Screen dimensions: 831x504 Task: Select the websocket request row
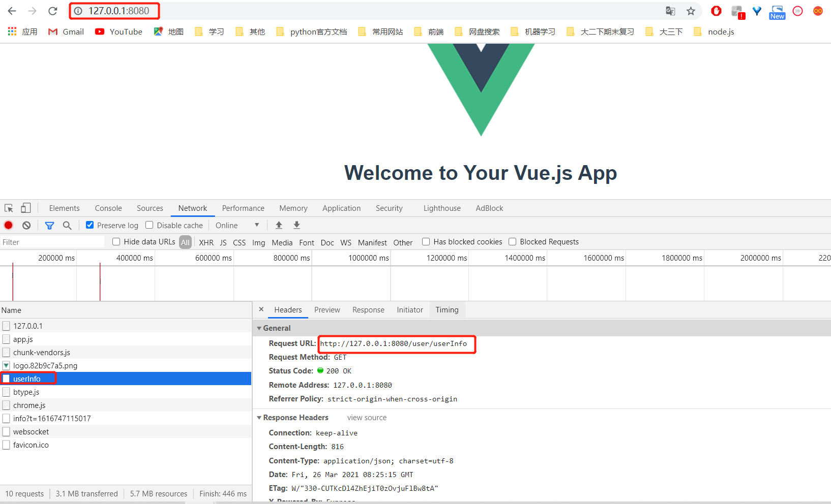point(126,431)
